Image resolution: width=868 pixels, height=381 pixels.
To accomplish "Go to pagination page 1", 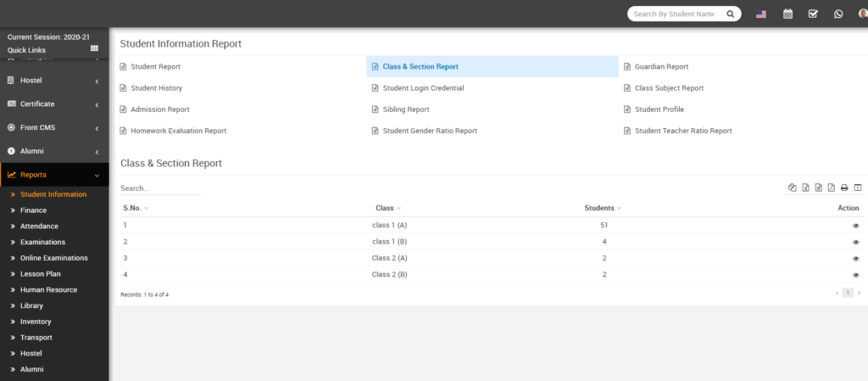I will 848,293.
